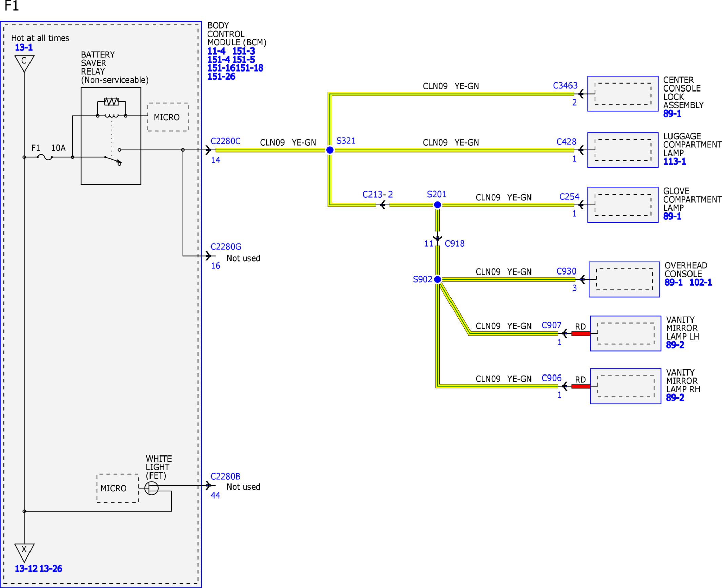The height and width of the screenshot is (588, 722).
Task: Click connector label C2280C
Action: [225, 141]
